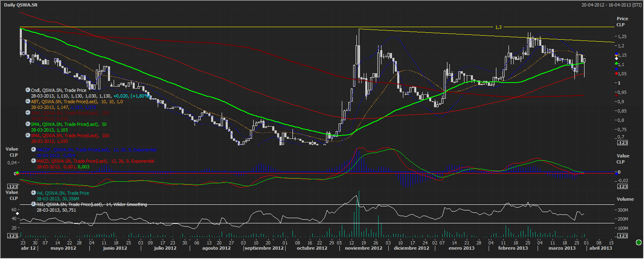The width and height of the screenshot is (644, 259).
Task: Click the icon beside the Vol legend
Action: click(x=34, y=193)
